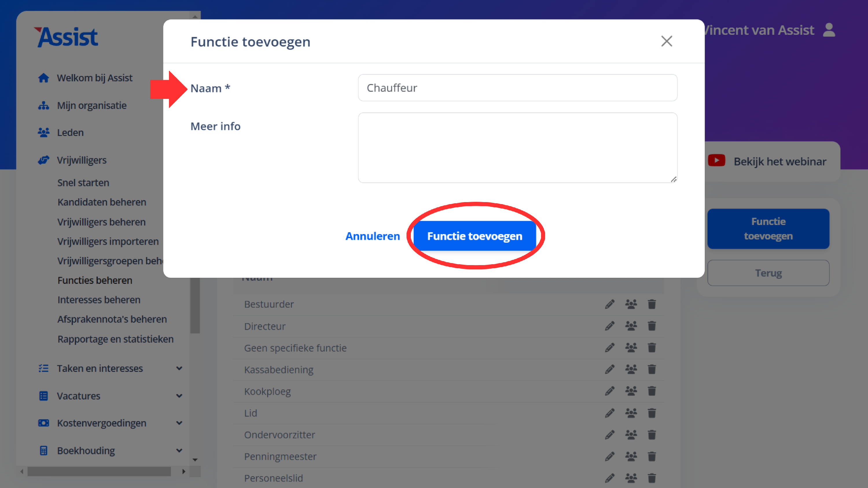
Task: Delete Kassabediening using its trash icon
Action: tap(652, 369)
